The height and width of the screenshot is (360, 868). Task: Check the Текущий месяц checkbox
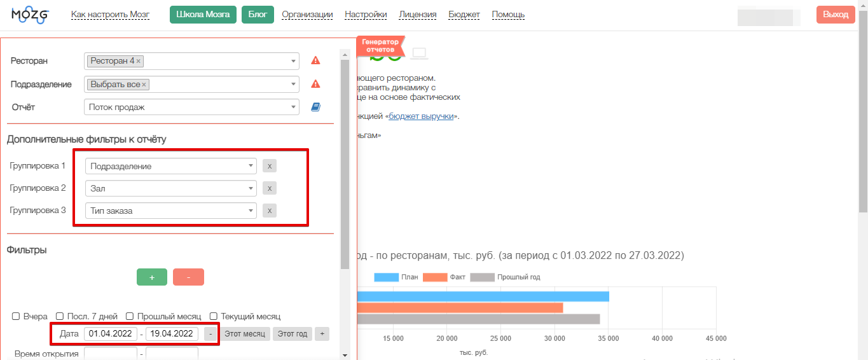214,316
